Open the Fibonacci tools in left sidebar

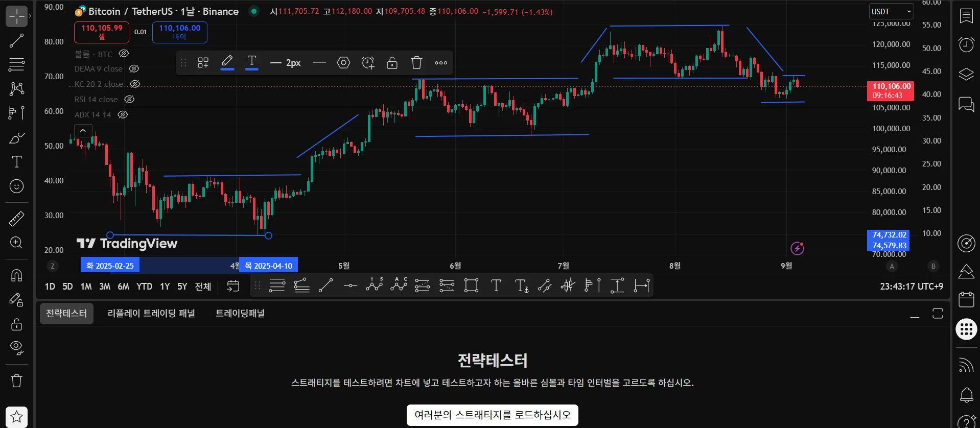(x=16, y=65)
